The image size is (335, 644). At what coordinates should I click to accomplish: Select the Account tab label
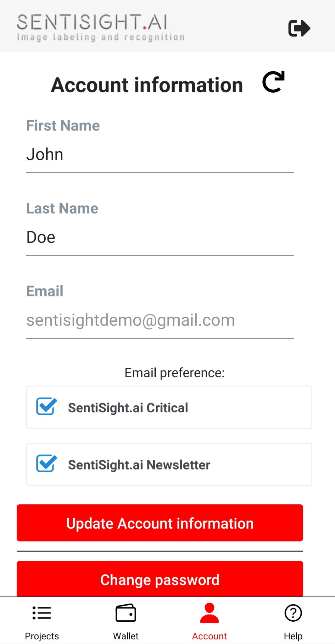tap(209, 636)
